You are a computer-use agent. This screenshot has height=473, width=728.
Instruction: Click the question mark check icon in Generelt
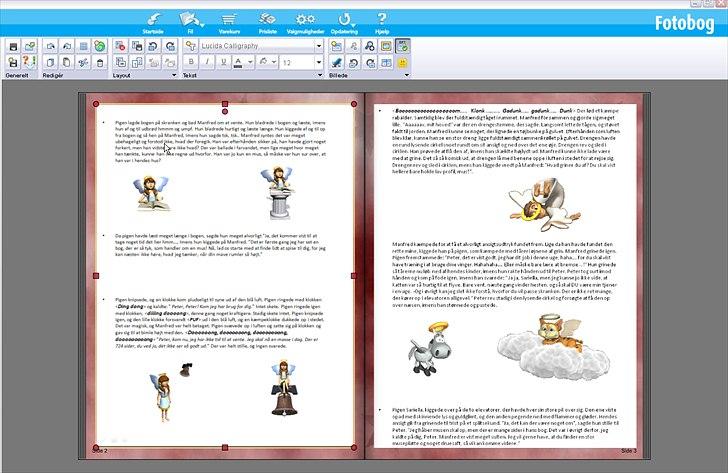tap(30, 62)
